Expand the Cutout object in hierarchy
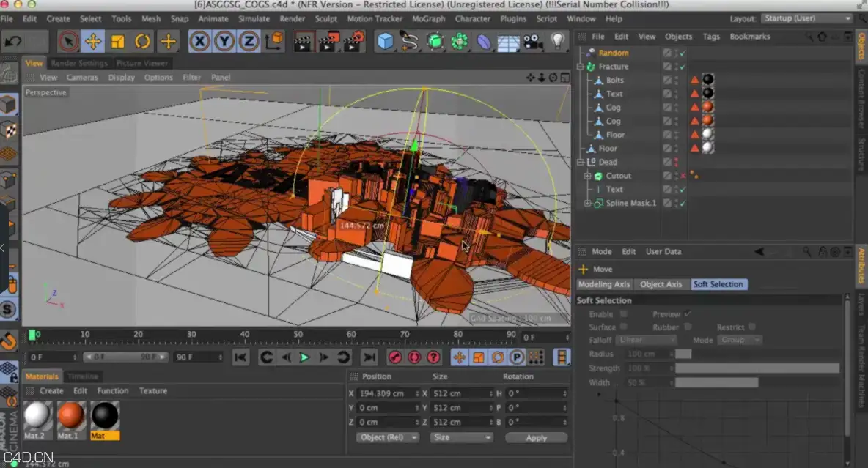This screenshot has height=468, width=868. [587, 176]
